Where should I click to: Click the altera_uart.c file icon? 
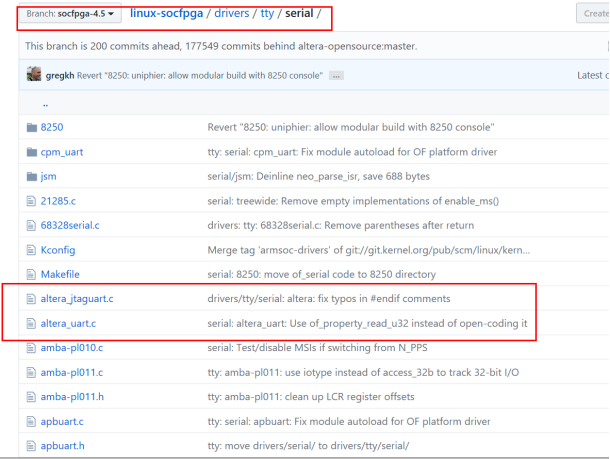pyautogui.click(x=31, y=323)
